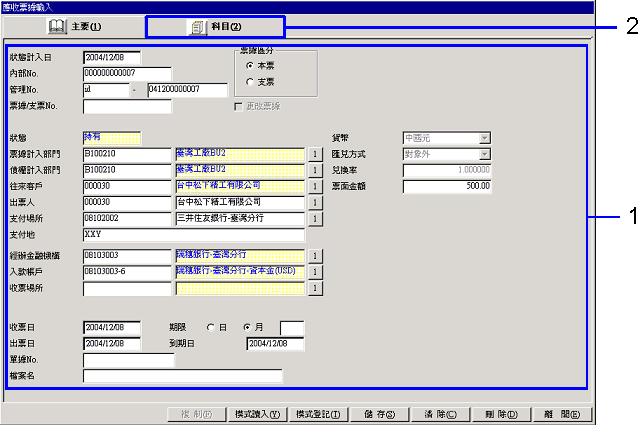Click the 模式讀入(Y) button
The height and width of the screenshot is (427, 640).
pos(256,414)
